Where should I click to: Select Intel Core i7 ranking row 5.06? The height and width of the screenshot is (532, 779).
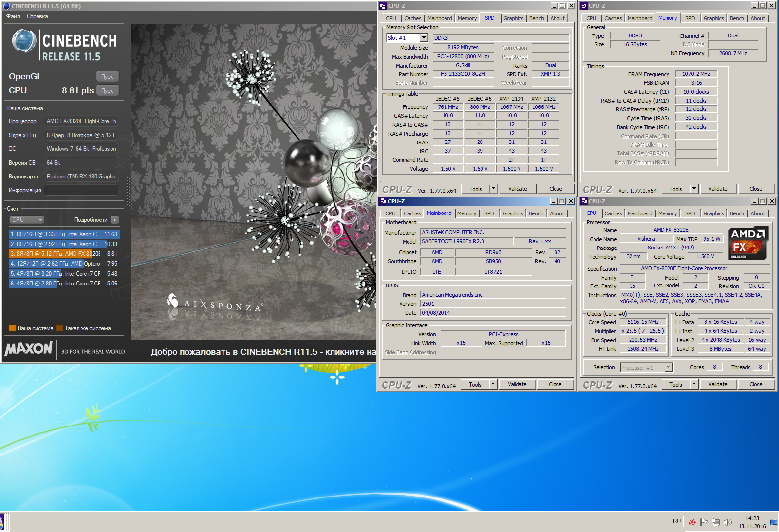click(x=64, y=284)
